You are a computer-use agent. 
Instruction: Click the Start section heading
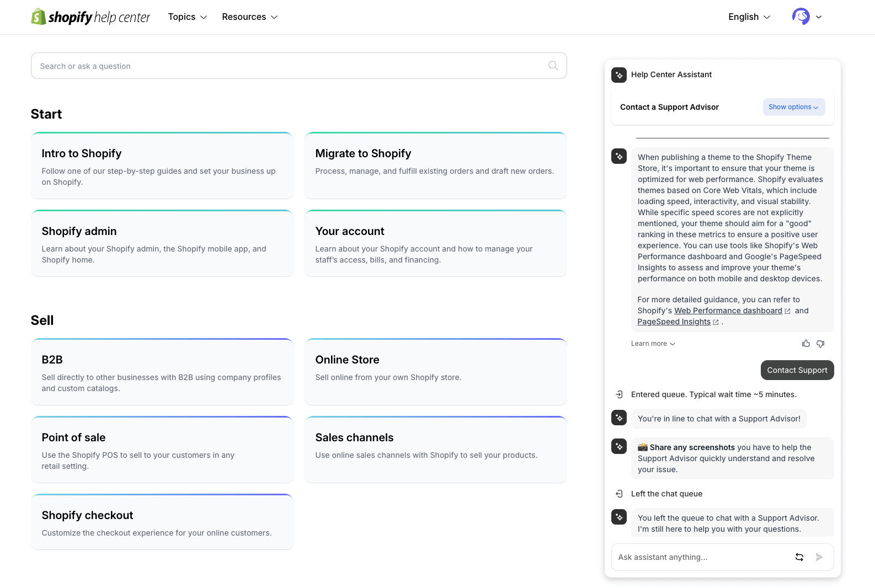point(46,114)
